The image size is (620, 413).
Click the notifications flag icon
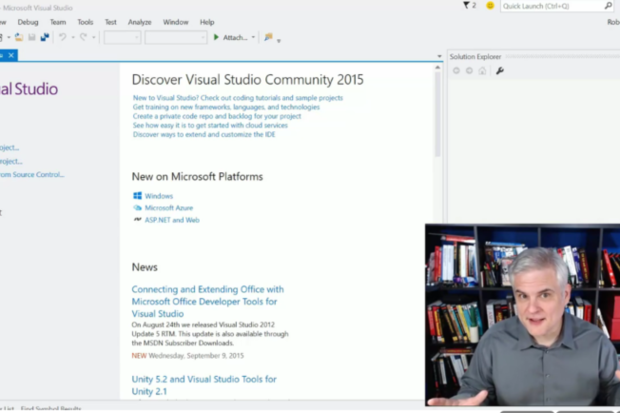[x=469, y=6]
